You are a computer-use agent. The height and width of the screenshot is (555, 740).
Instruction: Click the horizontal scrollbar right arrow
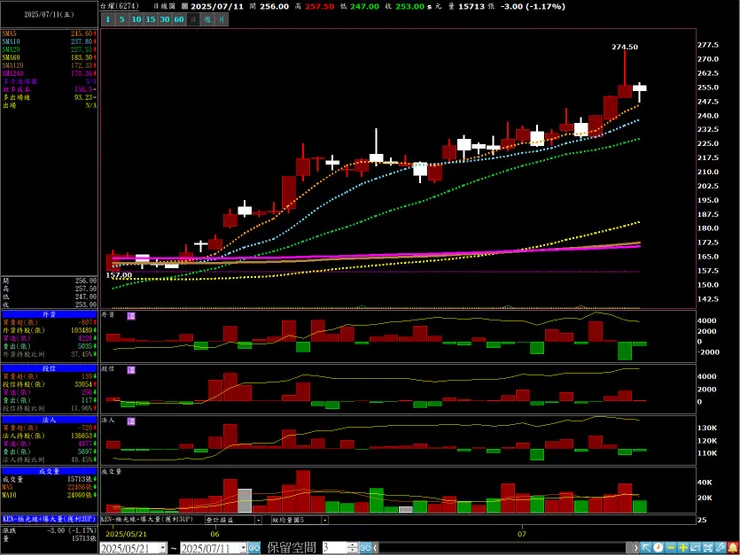pyautogui.click(x=635, y=548)
